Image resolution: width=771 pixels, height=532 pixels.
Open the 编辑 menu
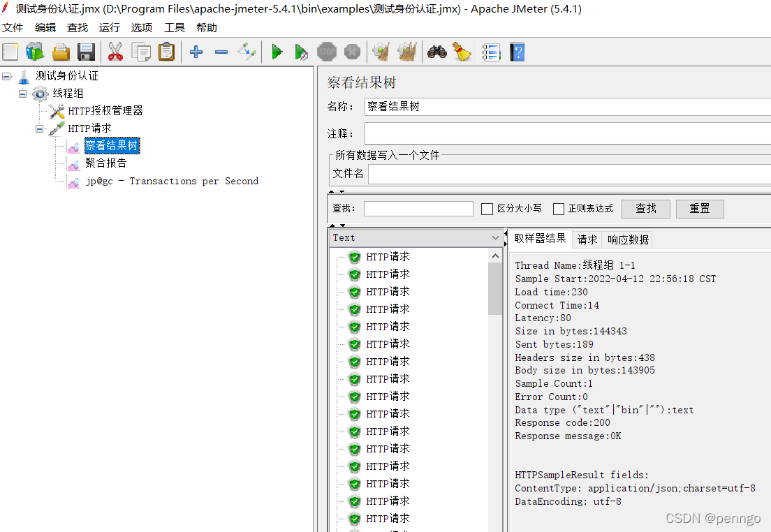(x=45, y=27)
